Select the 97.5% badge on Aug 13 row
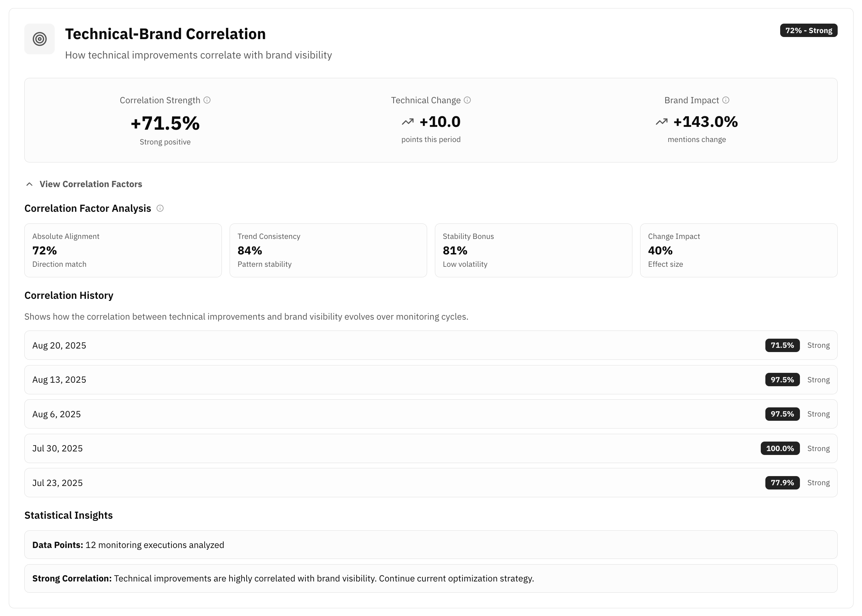862x616 pixels. (x=782, y=379)
